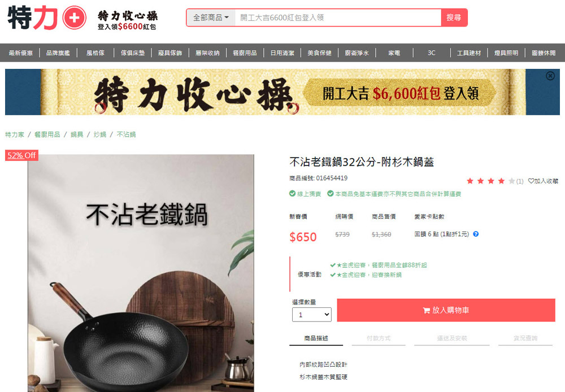
Task: Open the 家電 navigation menu
Action: (394, 53)
